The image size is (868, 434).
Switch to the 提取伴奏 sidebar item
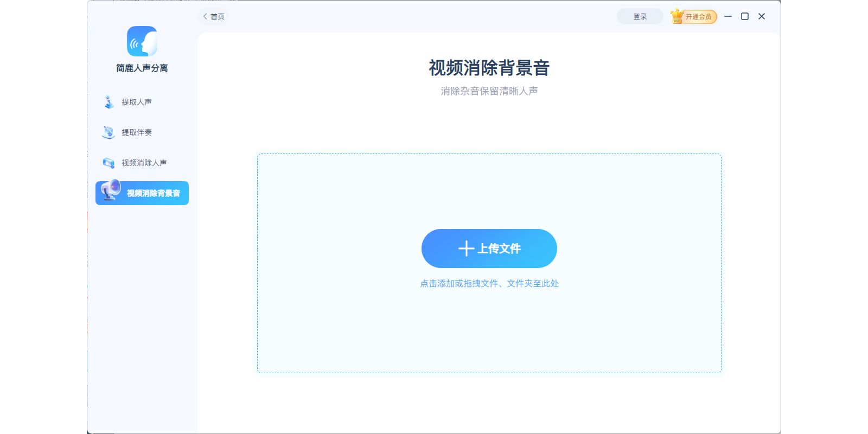[137, 132]
